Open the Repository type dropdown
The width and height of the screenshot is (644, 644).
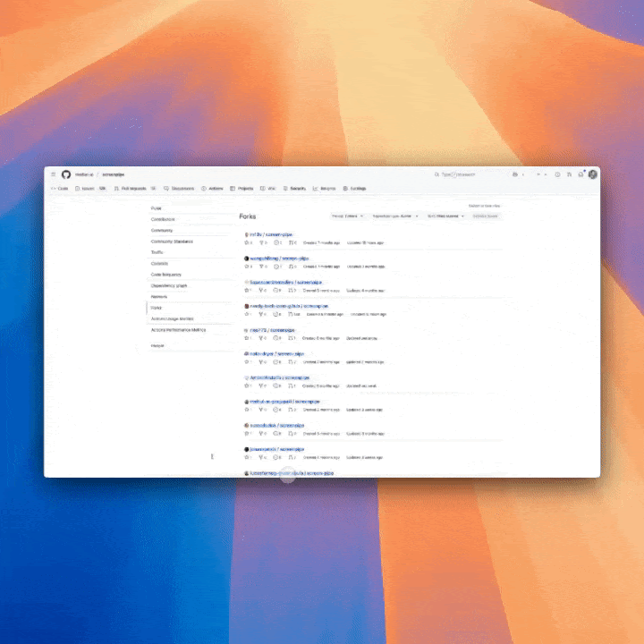394,216
